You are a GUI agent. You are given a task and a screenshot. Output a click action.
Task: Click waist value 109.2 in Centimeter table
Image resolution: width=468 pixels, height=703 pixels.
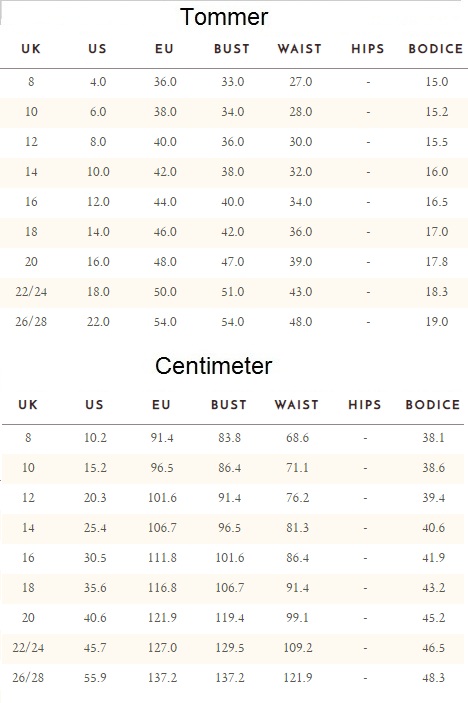pos(298,647)
